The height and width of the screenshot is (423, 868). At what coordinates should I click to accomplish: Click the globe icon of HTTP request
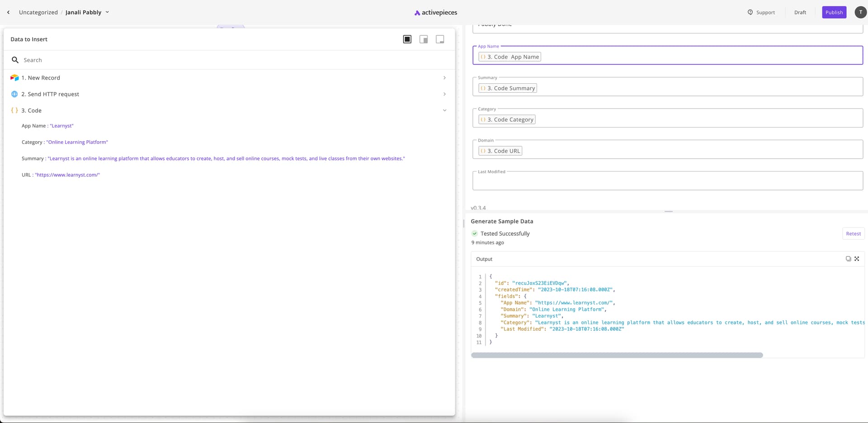14,94
